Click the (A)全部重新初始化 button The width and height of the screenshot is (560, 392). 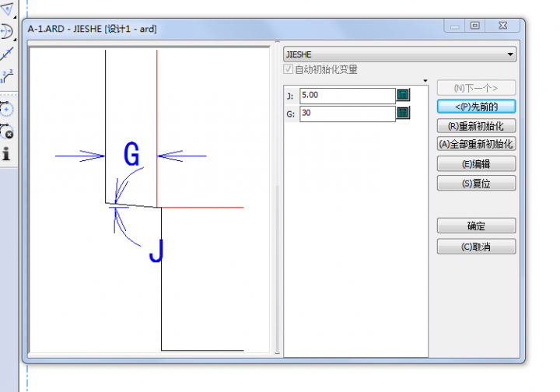[476, 144]
